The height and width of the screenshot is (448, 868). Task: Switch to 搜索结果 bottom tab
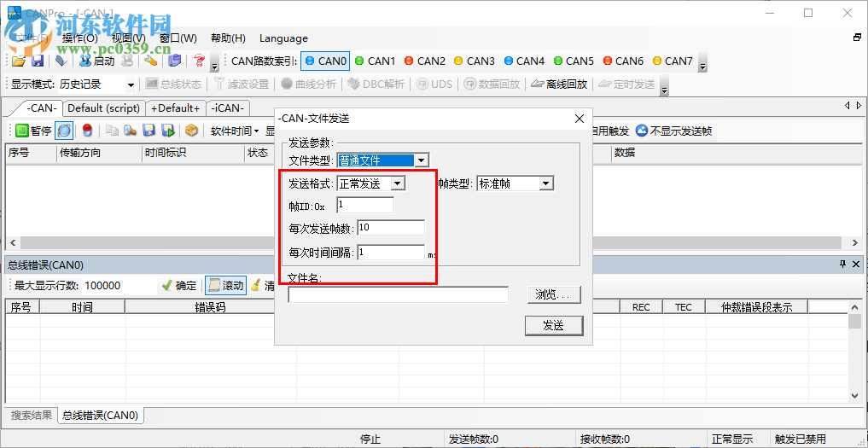pyautogui.click(x=32, y=415)
